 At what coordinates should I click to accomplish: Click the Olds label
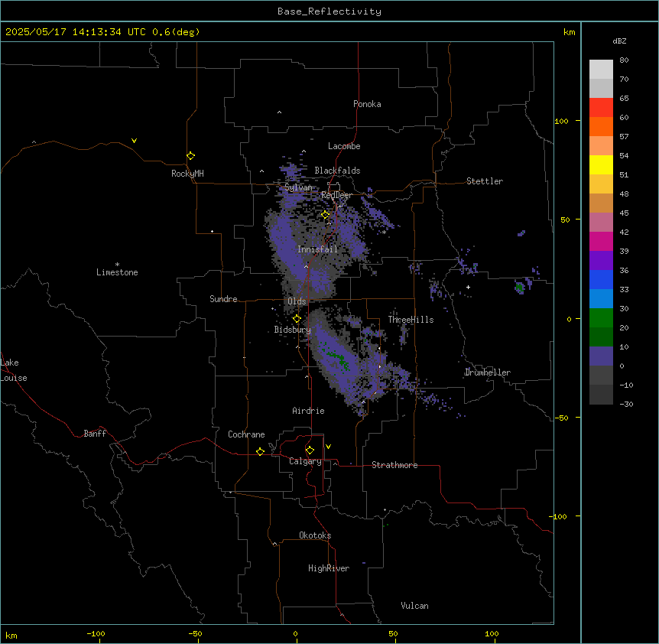(x=297, y=301)
